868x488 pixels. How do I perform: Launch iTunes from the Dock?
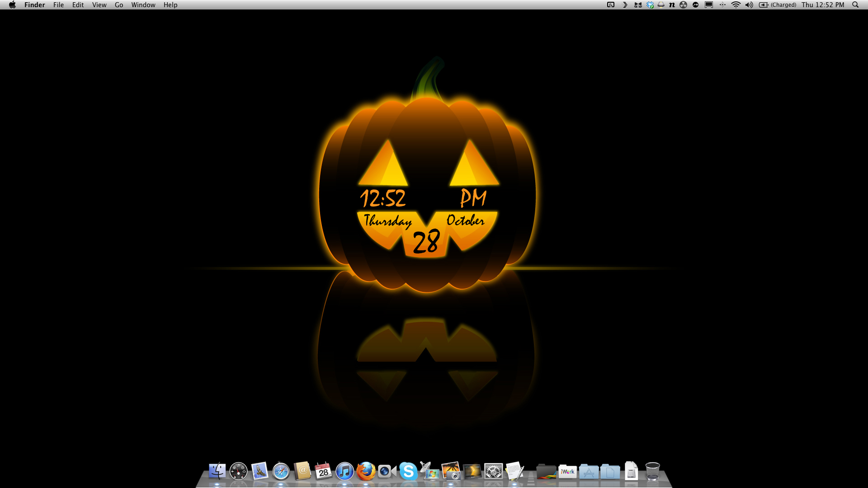coord(344,471)
